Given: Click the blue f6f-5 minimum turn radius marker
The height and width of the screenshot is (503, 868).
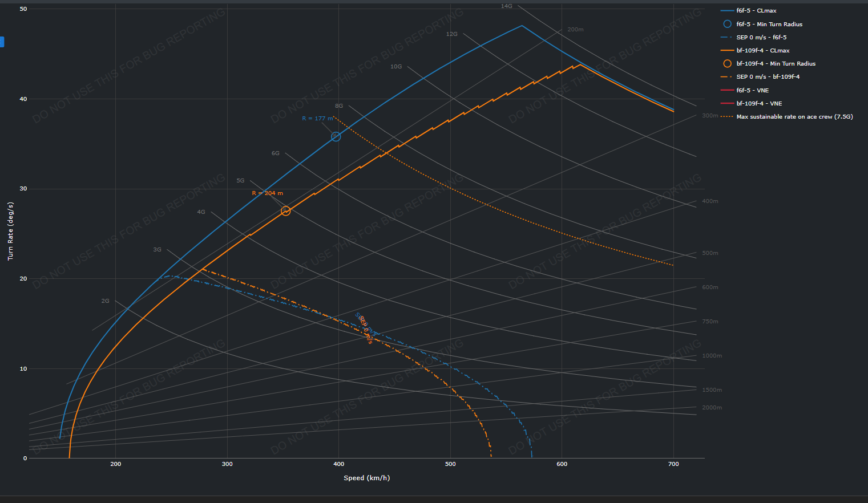Looking at the screenshot, I should pyautogui.click(x=336, y=136).
